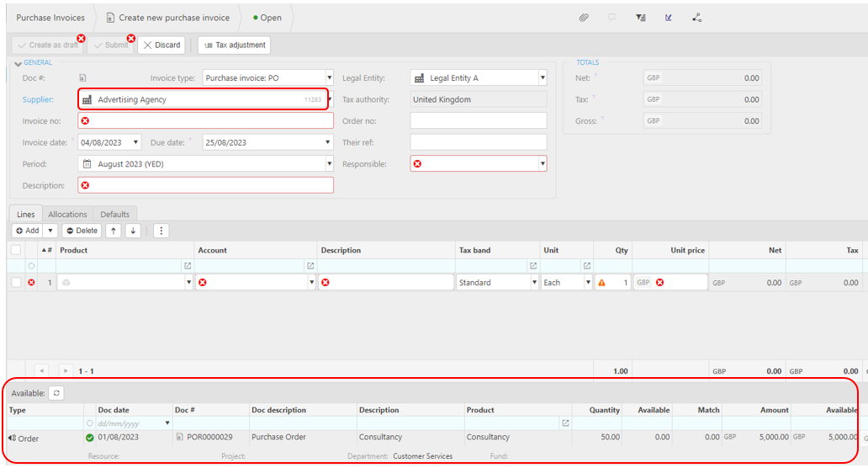This screenshot has width=868, height=468.
Task: Go to Purchase Invoices breadcrumb
Action: (50, 18)
